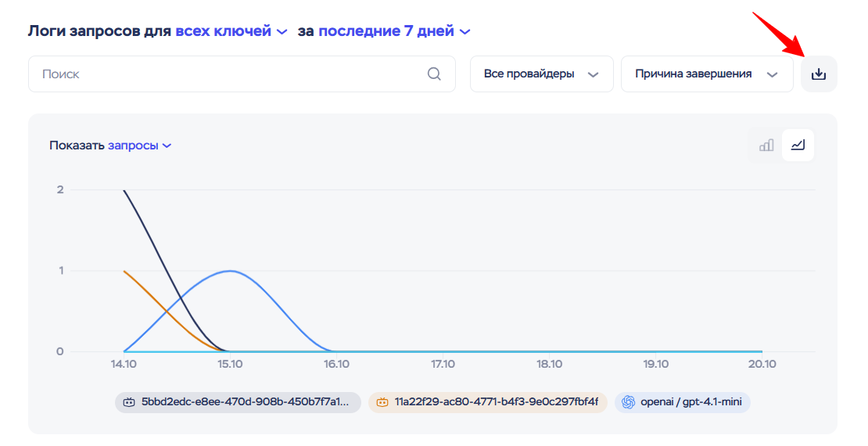The height and width of the screenshot is (446, 868).
Task: Click the blue curve peak at 15.10
Action: (x=230, y=271)
